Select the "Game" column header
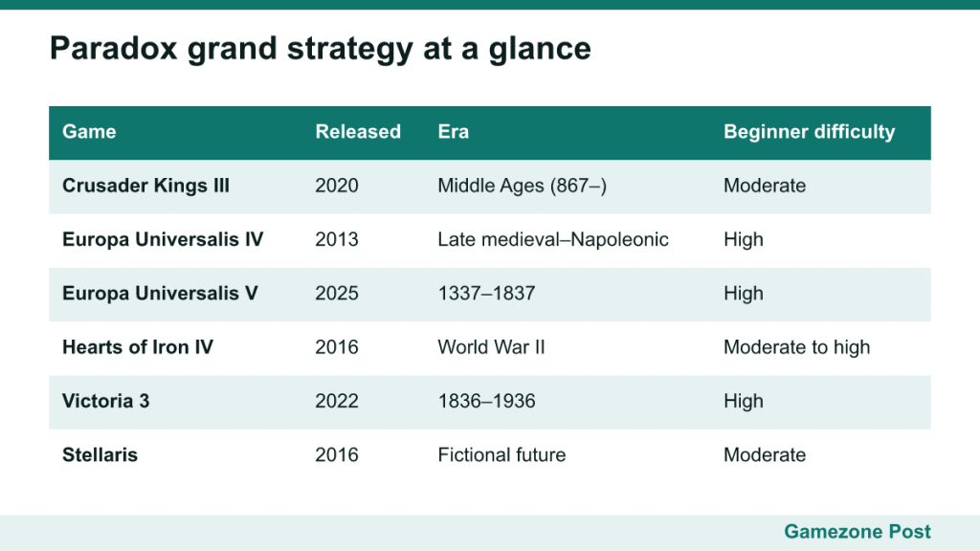This screenshot has width=980, height=551. point(89,132)
